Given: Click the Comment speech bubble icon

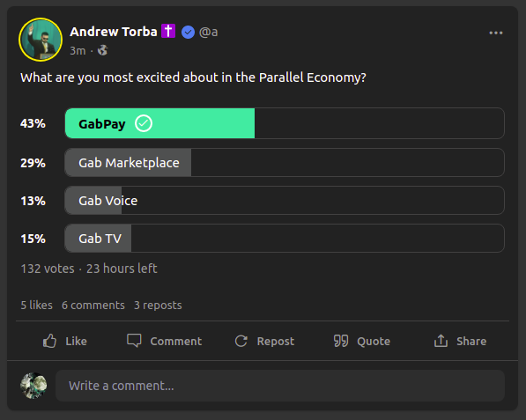Looking at the screenshot, I should coord(134,341).
